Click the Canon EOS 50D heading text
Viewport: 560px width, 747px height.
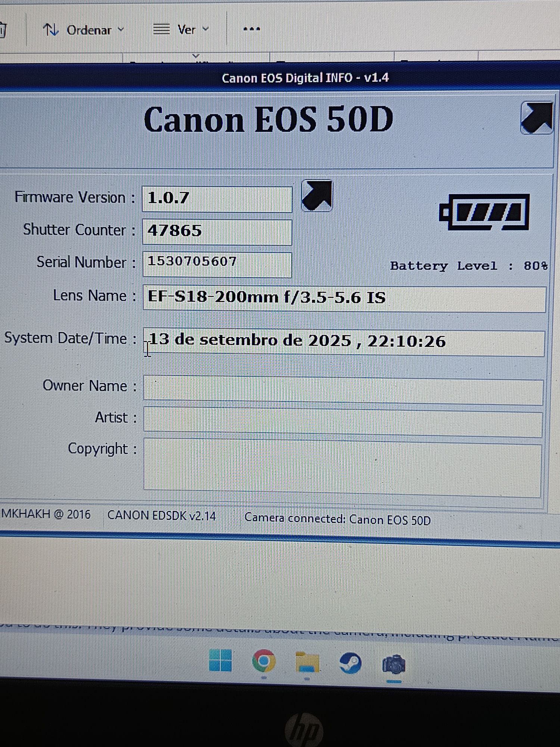[268, 119]
